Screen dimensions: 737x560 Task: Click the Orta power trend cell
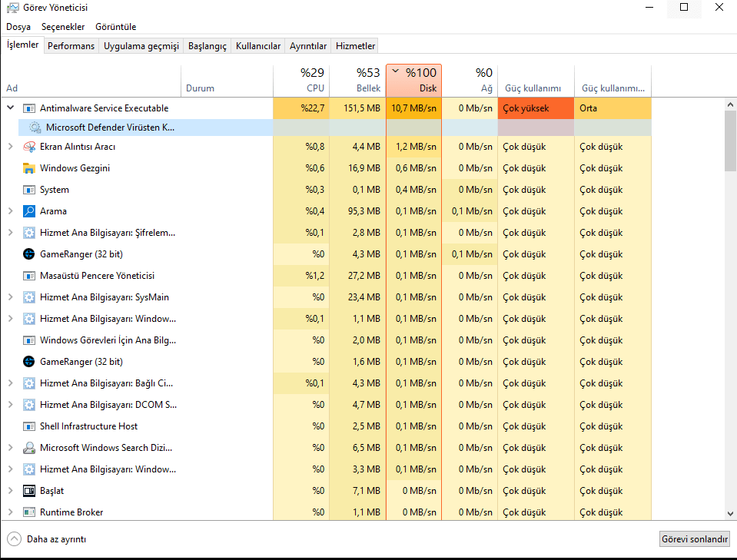[613, 108]
